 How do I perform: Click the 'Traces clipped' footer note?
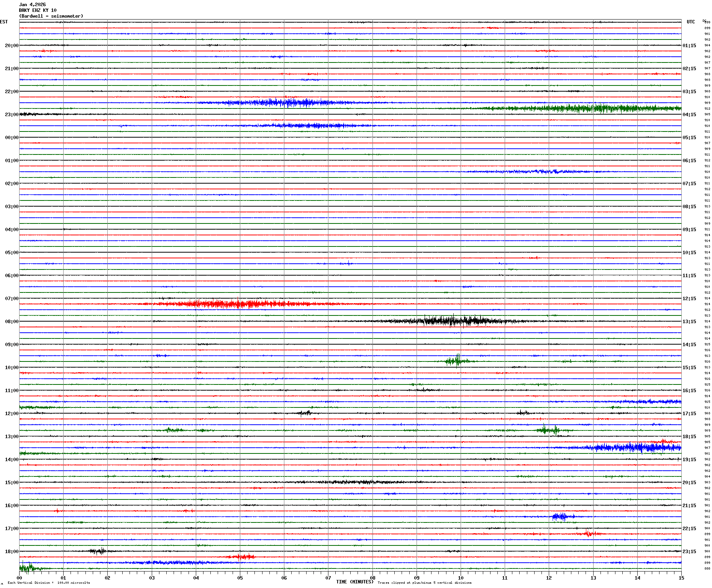pos(425,583)
